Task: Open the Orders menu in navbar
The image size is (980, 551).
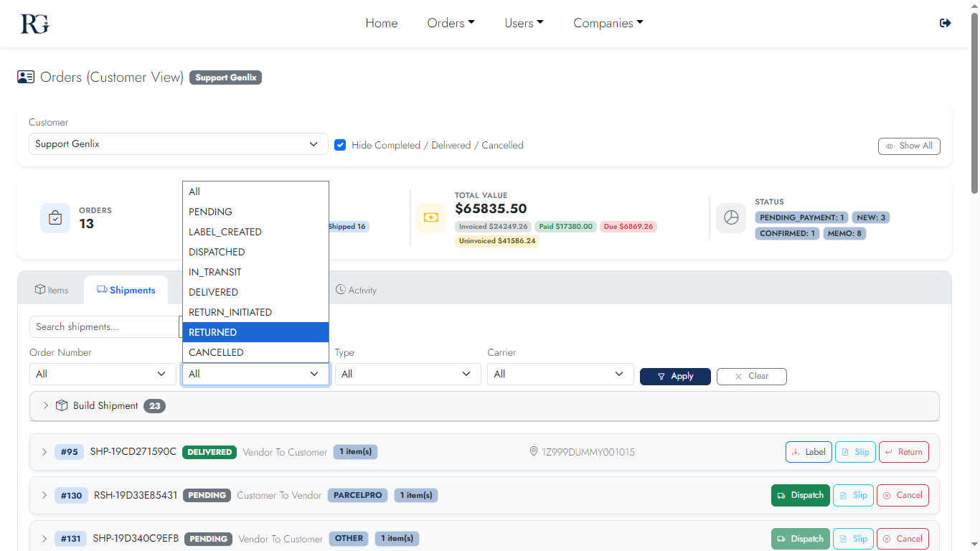Action: click(x=451, y=23)
